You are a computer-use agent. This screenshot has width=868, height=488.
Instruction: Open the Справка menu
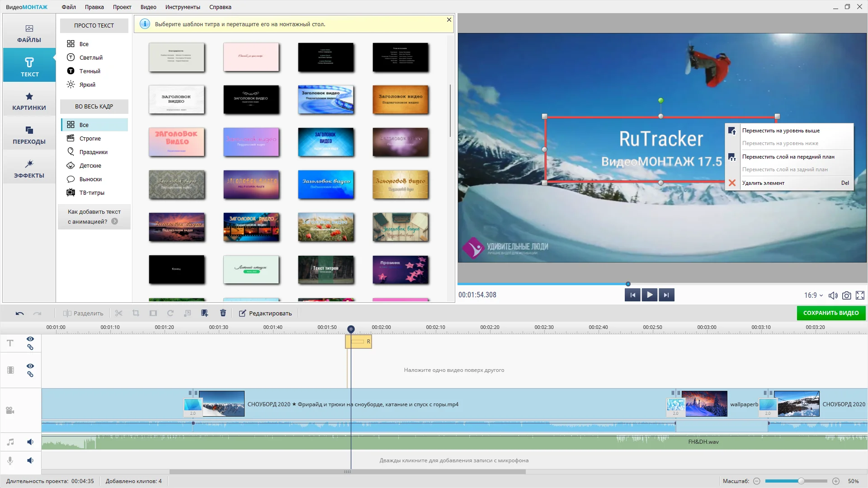pos(220,7)
